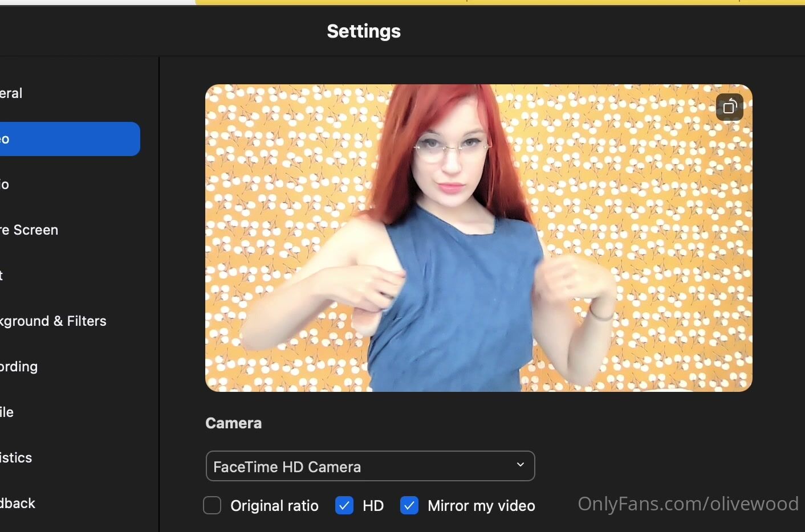Click the chevron arrow in the camera selector
The width and height of the screenshot is (805, 532).
(x=520, y=465)
